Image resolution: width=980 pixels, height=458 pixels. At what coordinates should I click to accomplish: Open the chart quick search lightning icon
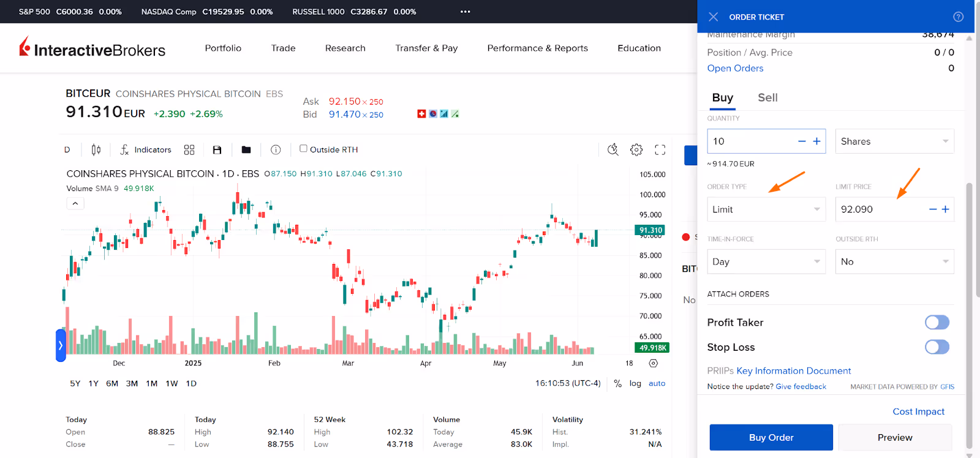coord(612,149)
